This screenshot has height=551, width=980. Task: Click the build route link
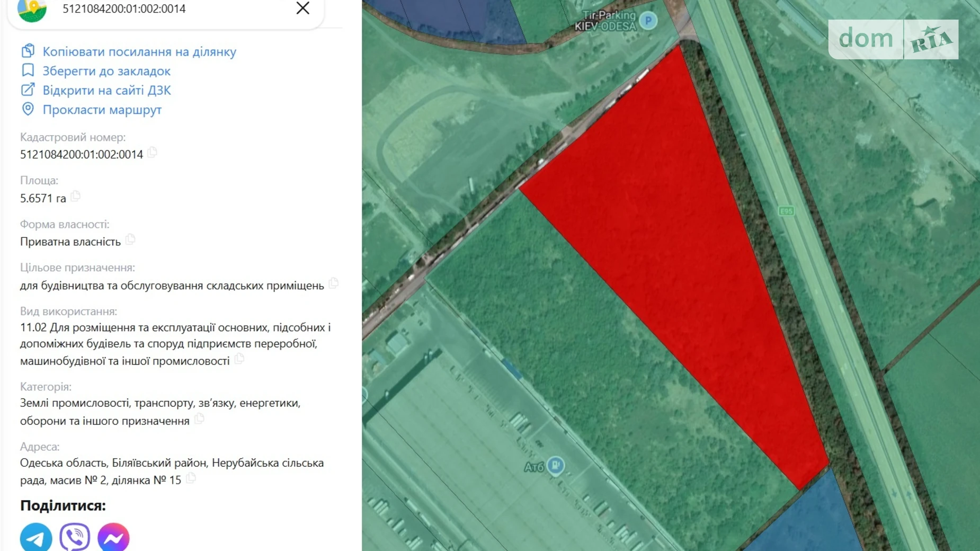tap(102, 110)
